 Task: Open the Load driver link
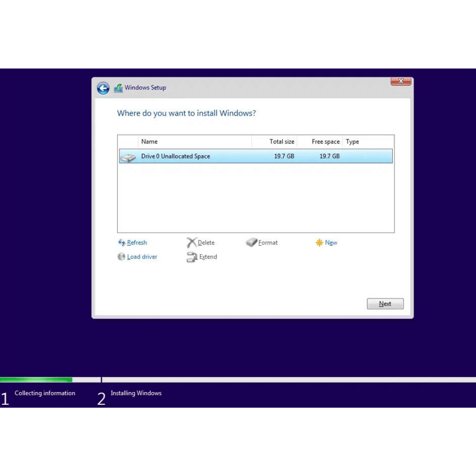point(142,257)
